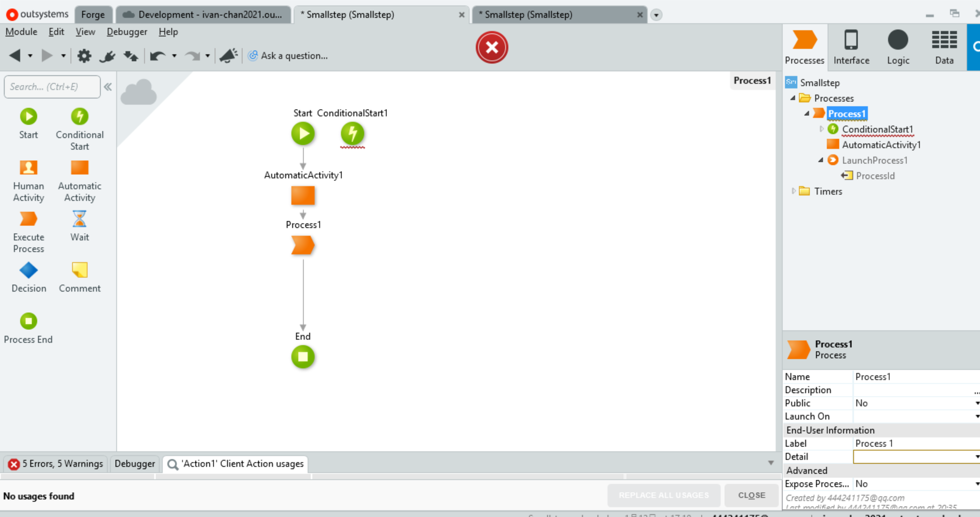Open the redo history dropdown
Image resolution: width=980 pixels, height=517 pixels.
[x=207, y=56]
